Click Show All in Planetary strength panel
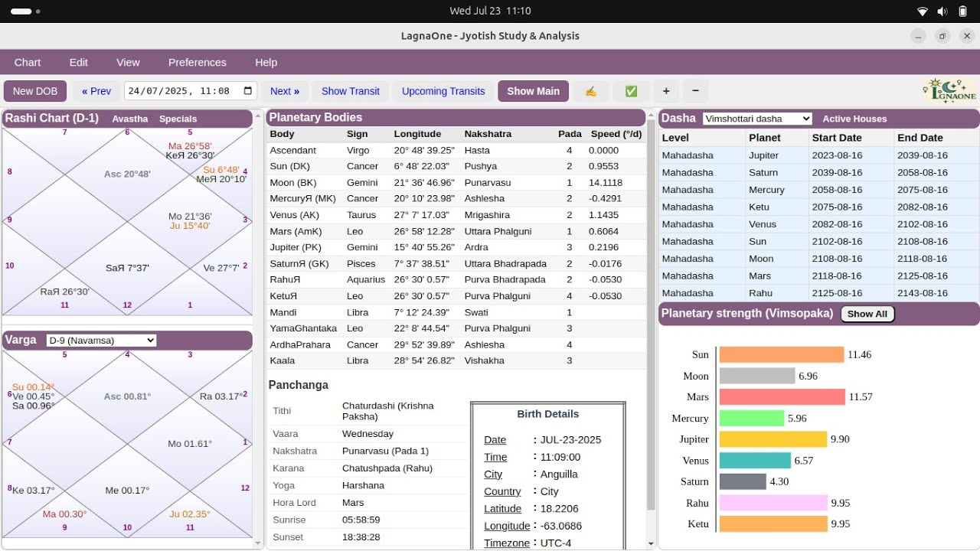Screen dimensions: 980x551 click(867, 314)
